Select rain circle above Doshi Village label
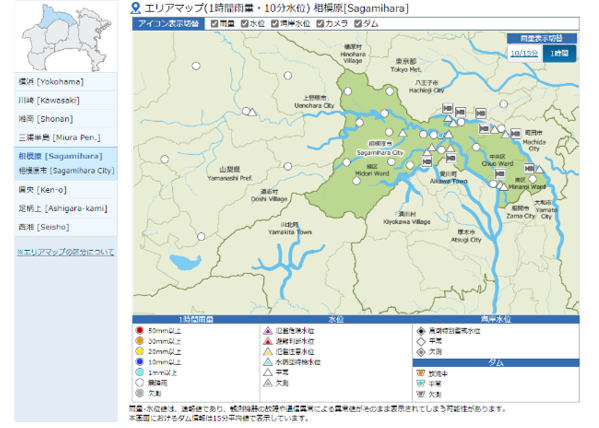Image resolution: width=599 pixels, height=428 pixels. pyautogui.click(x=288, y=166)
